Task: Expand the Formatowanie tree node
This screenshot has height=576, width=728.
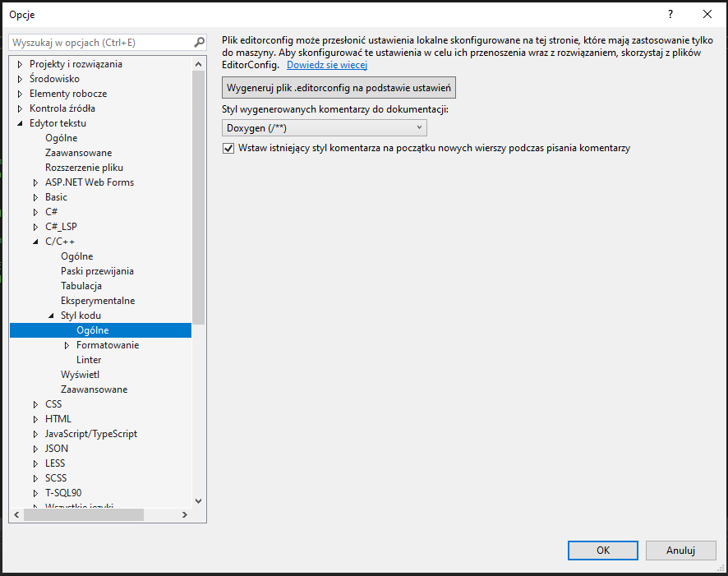Action: (67, 345)
